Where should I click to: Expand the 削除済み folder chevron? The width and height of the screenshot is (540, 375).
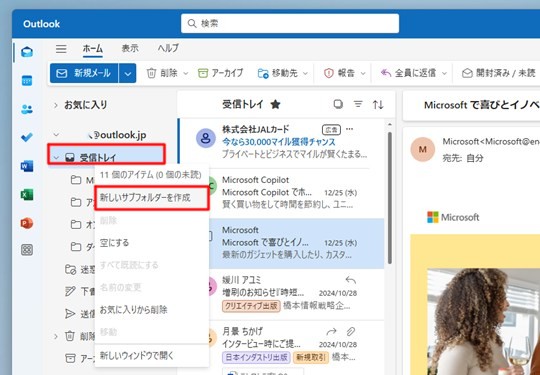[x=56, y=336]
